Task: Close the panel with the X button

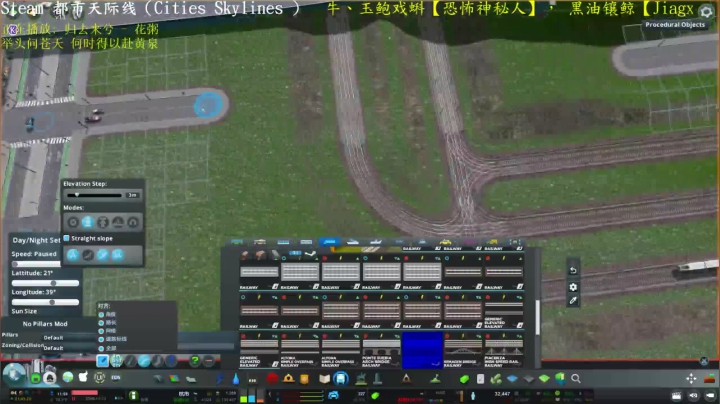Action: pos(704,361)
